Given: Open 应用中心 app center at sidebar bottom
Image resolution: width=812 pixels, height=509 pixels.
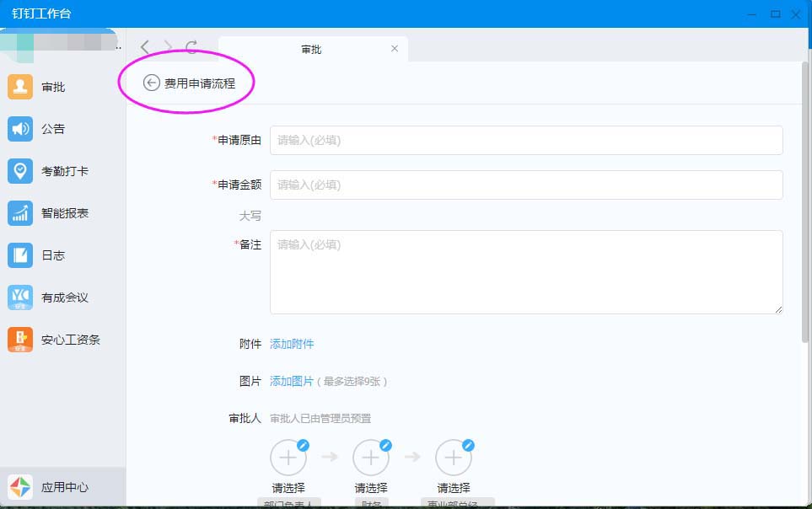Looking at the screenshot, I should coord(20,487).
